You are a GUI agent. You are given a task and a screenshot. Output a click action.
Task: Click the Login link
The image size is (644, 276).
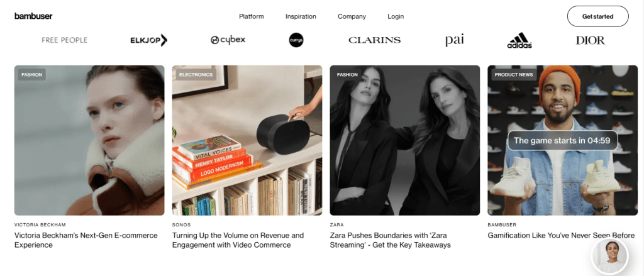pos(396,16)
